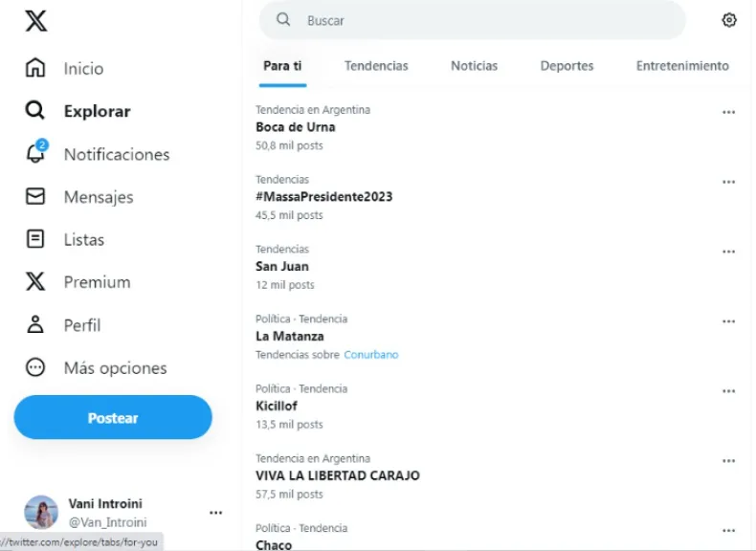
Task: Open Notificaciones bell icon
Action: point(35,154)
